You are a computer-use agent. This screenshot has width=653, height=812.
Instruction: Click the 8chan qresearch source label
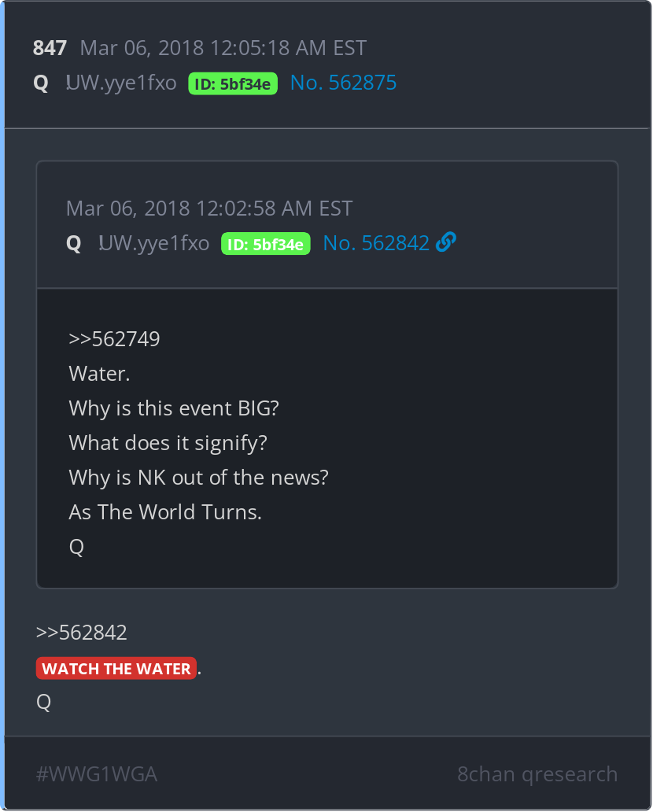pos(537,774)
